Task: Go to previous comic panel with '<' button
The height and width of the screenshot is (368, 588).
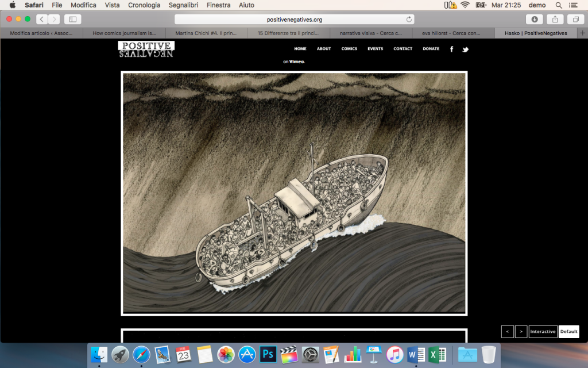Action: click(x=508, y=332)
